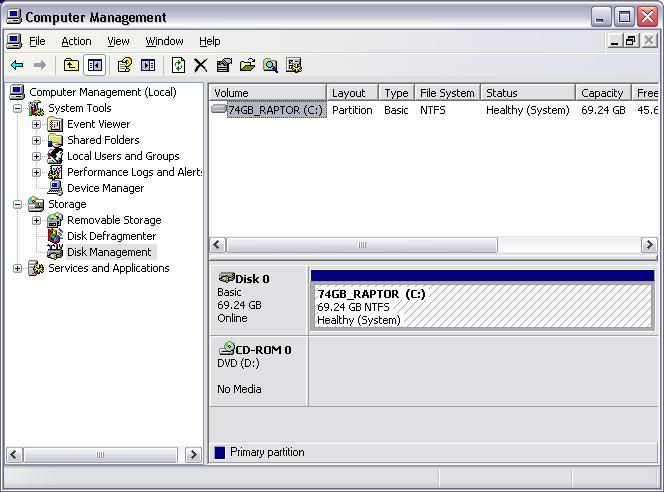
Task: Click the Computer Management title bar icon
Action: (14, 17)
